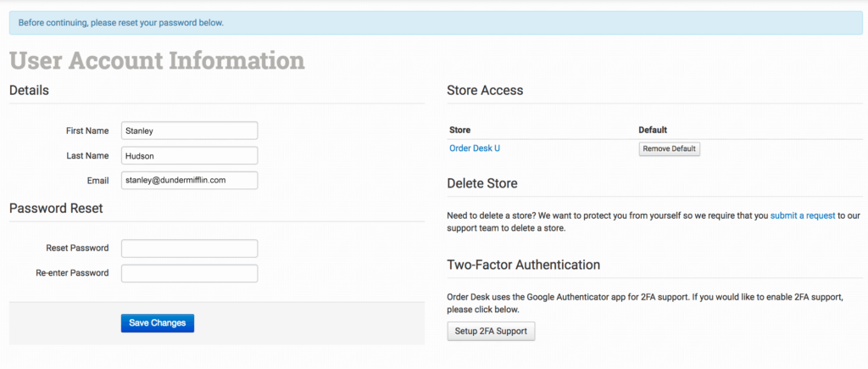
Task: Click the "First Name" field label
Action: [87, 131]
